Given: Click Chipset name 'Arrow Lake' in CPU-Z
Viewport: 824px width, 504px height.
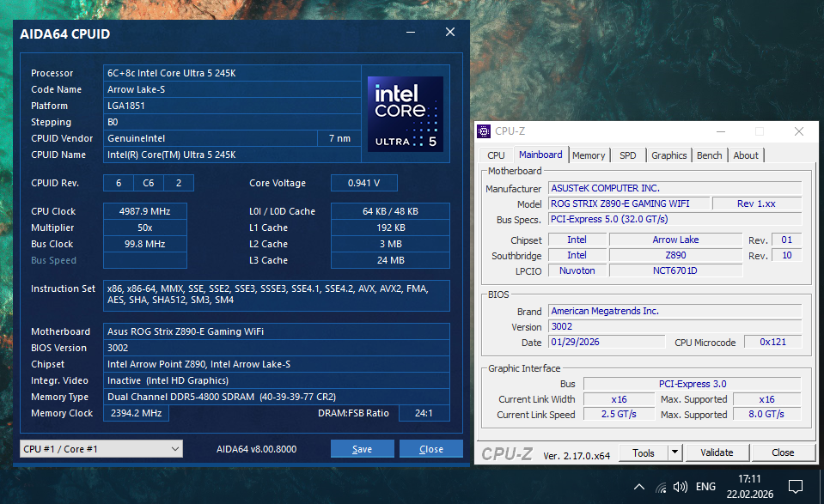Looking at the screenshot, I should click(676, 240).
